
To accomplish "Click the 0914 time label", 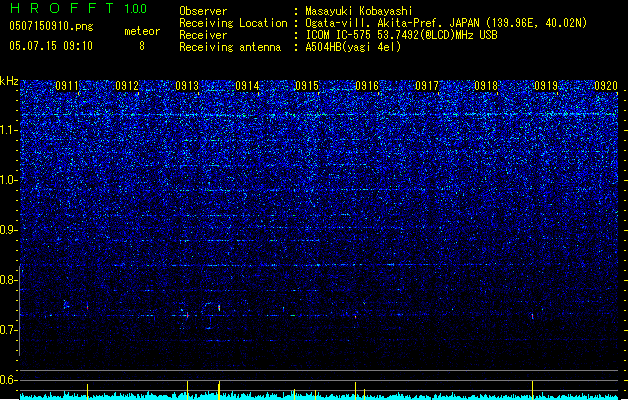I will [247, 86].
